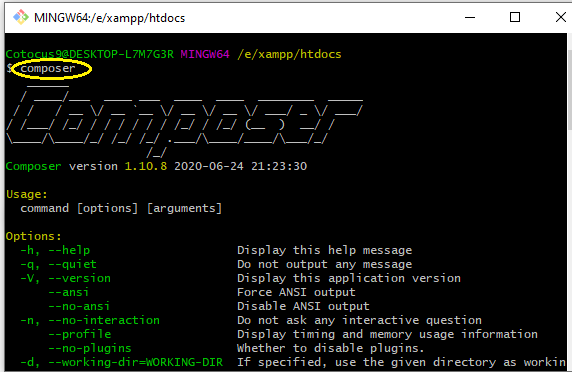Screen dimensions: 572x372
Task: Click the 'Options:' heading
Action: (34, 236)
